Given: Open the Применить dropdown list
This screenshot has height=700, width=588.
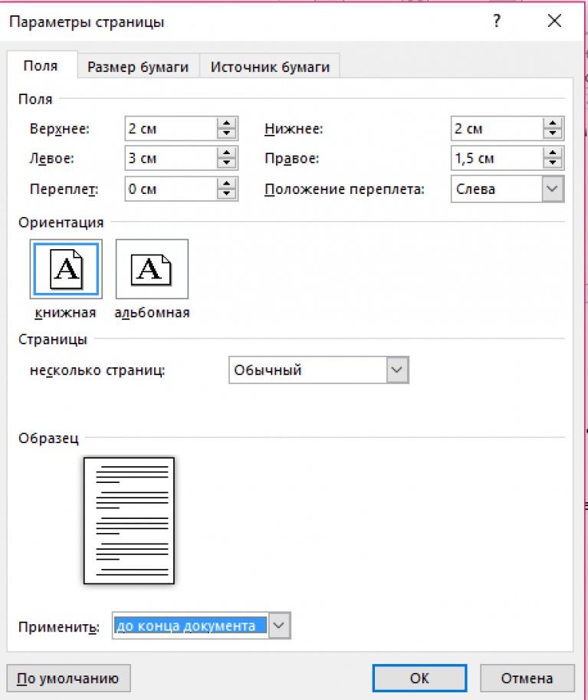Looking at the screenshot, I should point(280,626).
